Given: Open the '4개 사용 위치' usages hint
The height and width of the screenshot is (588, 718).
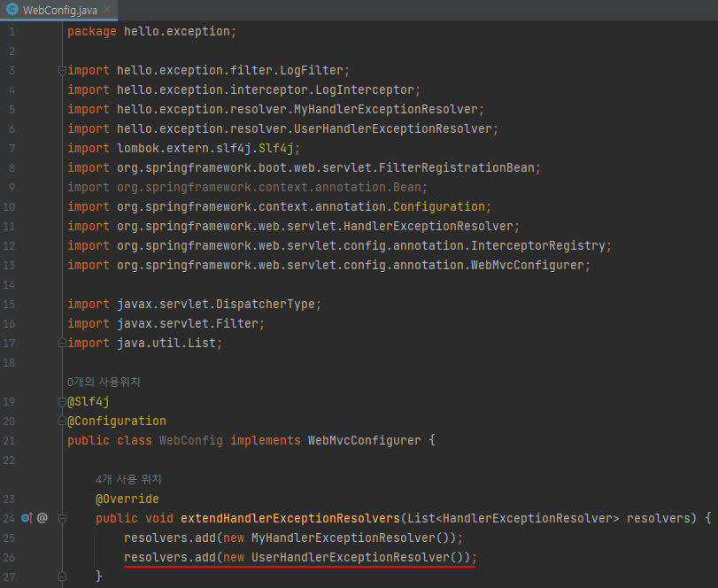Looking at the screenshot, I should 128,479.
